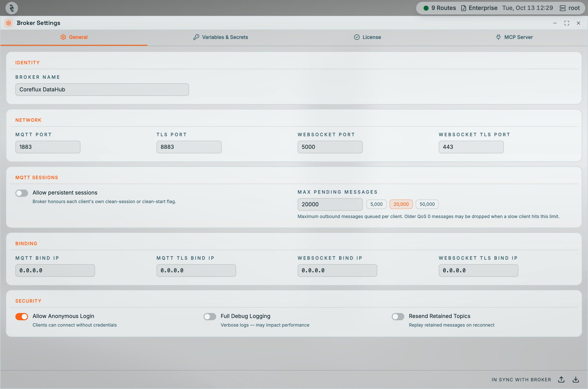Maximize the Broker Settings window
Screen dimensions: 588x389
click(567, 23)
